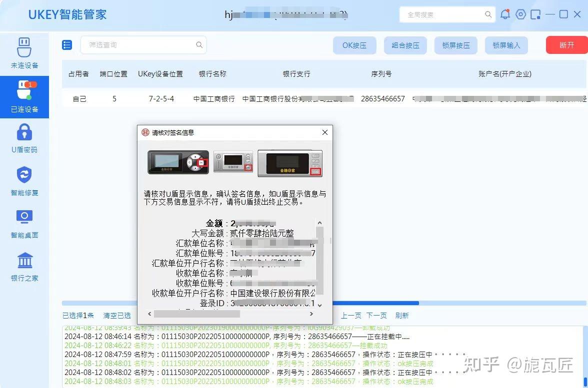Open settings with the gear icon
Screen dimensions: 588x388
coord(520,14)
